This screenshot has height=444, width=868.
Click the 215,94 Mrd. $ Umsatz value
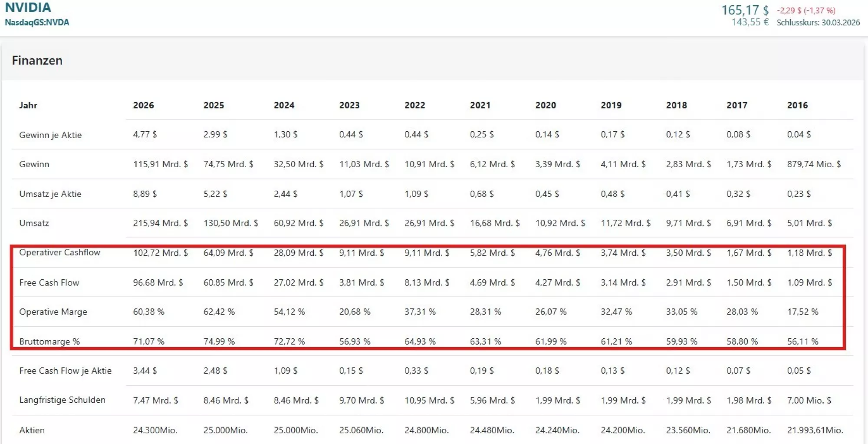click(160, 223)
